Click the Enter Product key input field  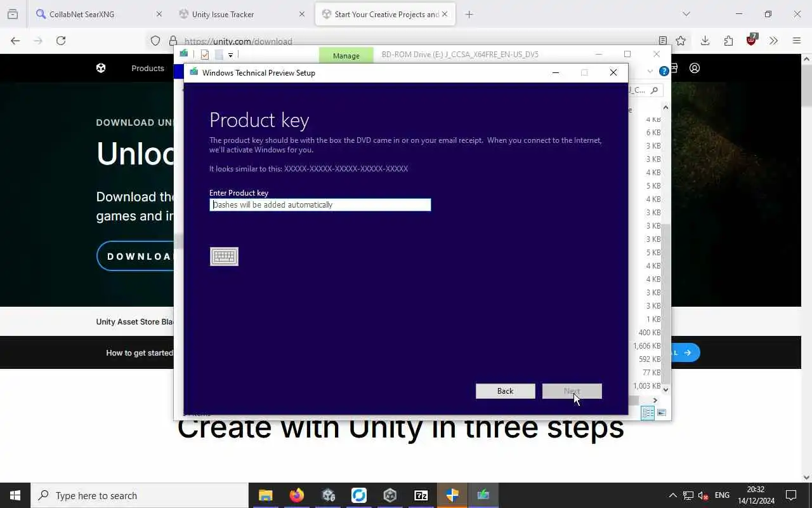[x=320, y=204]
